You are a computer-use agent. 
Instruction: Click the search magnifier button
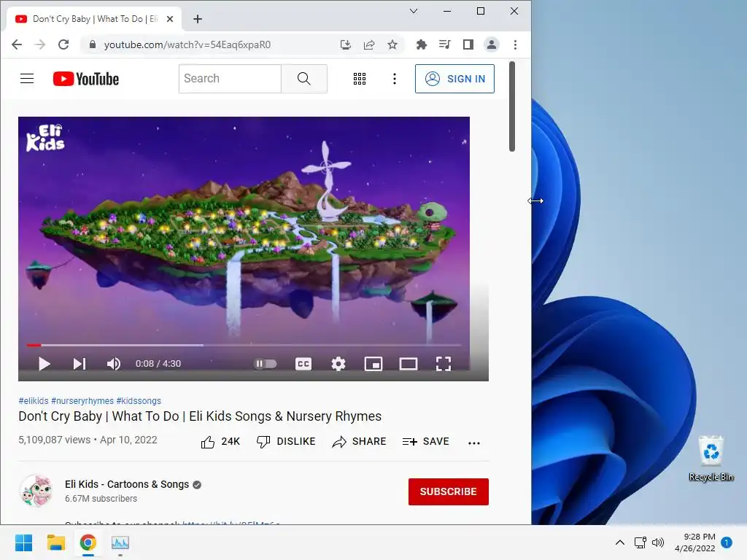(x=304, y=79)
